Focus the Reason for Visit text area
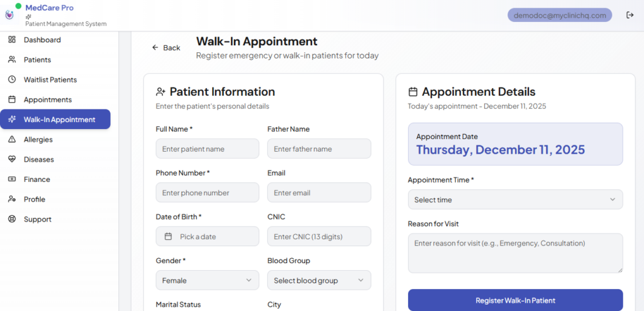The image size is (644, 311). click(515, 253)
